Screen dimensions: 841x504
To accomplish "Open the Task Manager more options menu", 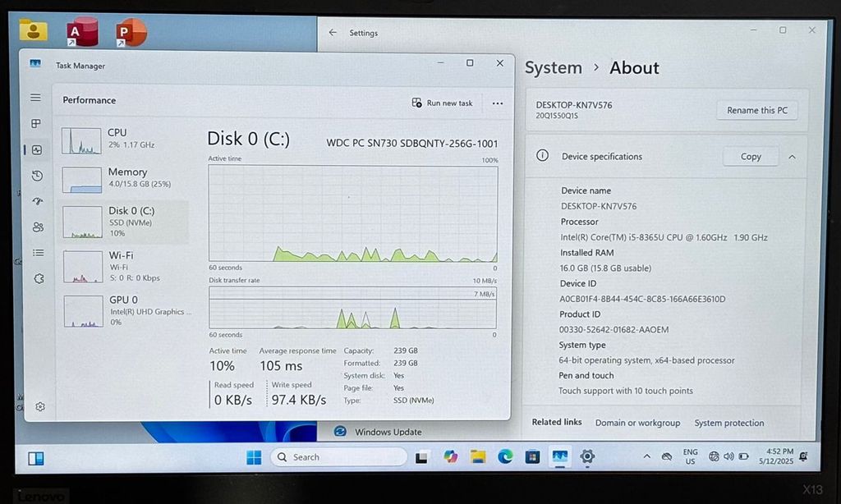I will (x=497, y=103).
